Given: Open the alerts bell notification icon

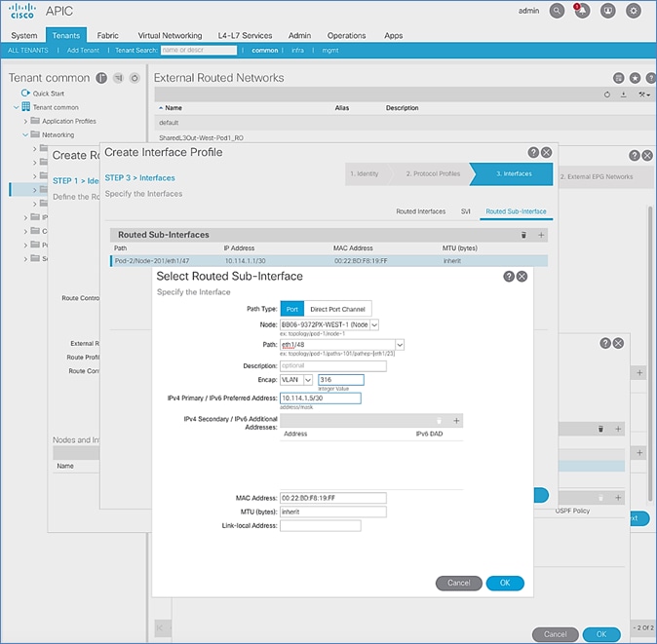Looking at the screenshot, I should [x=582, y=11].
